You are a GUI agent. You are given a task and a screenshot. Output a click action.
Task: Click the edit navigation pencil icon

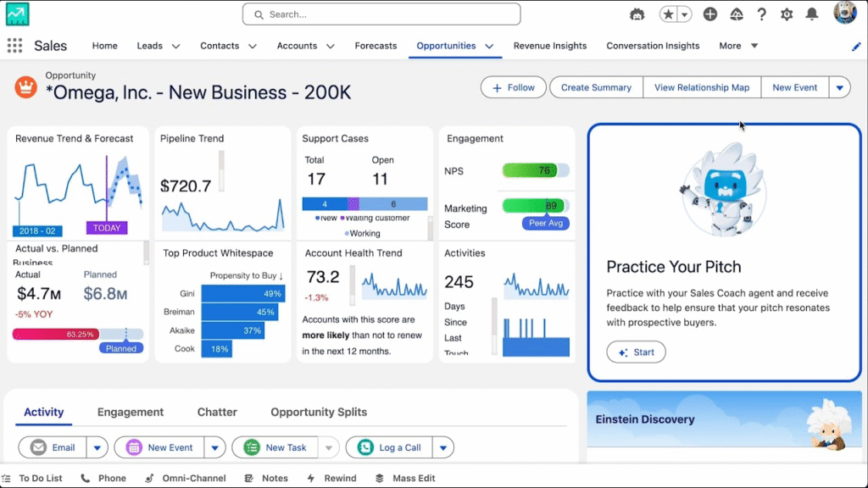(856, 47)
